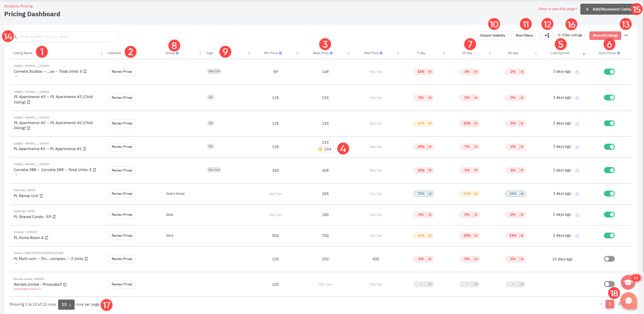Click the Max Price column info icon
The height and width of the screenshot is (314, 644).
coord(381,53)
